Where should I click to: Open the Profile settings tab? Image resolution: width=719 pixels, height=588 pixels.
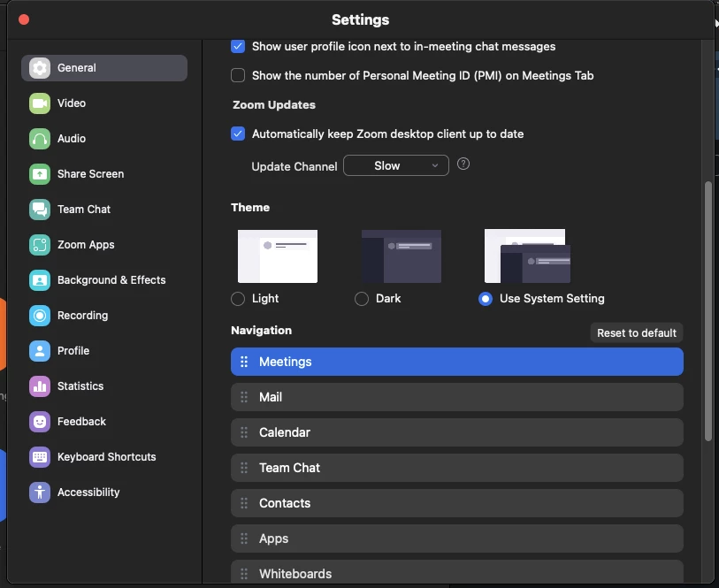[x=104, y=351]
